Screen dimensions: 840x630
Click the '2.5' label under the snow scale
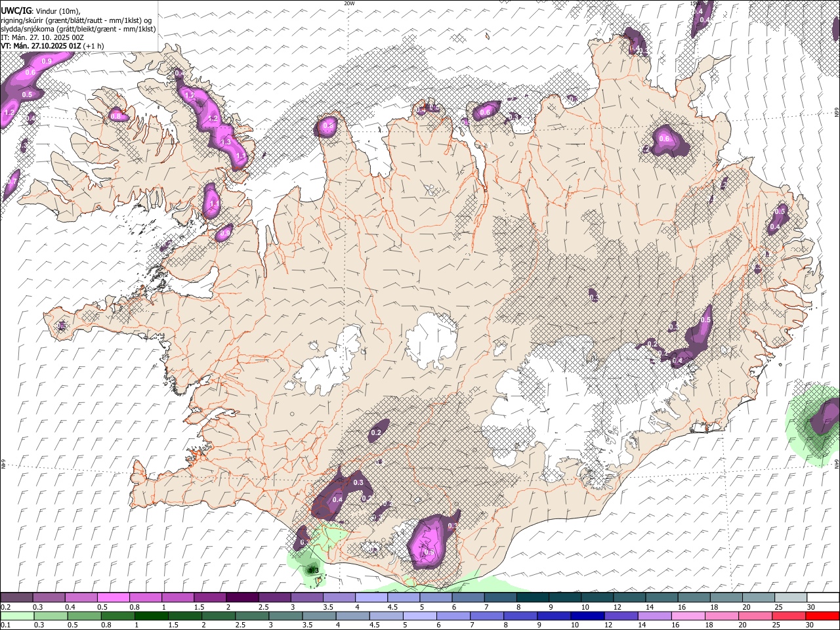click(262, 607)
